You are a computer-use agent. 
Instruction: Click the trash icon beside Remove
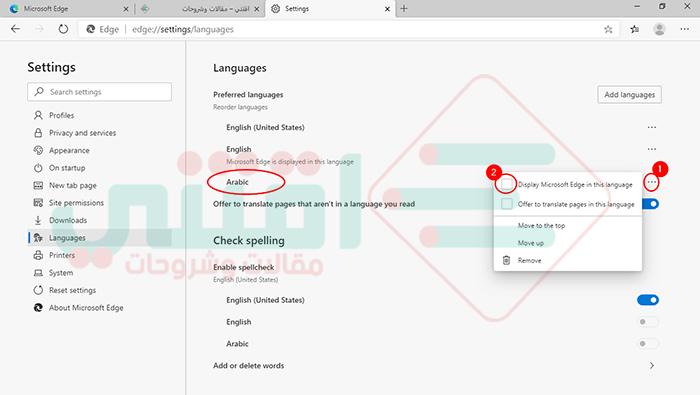click(x=506, y=260)
